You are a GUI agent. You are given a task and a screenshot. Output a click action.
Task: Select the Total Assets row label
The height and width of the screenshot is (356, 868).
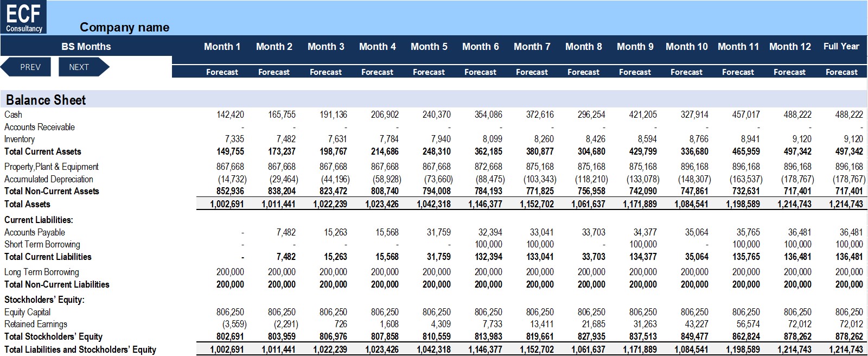pyautogui.click(x=27, y=204)
